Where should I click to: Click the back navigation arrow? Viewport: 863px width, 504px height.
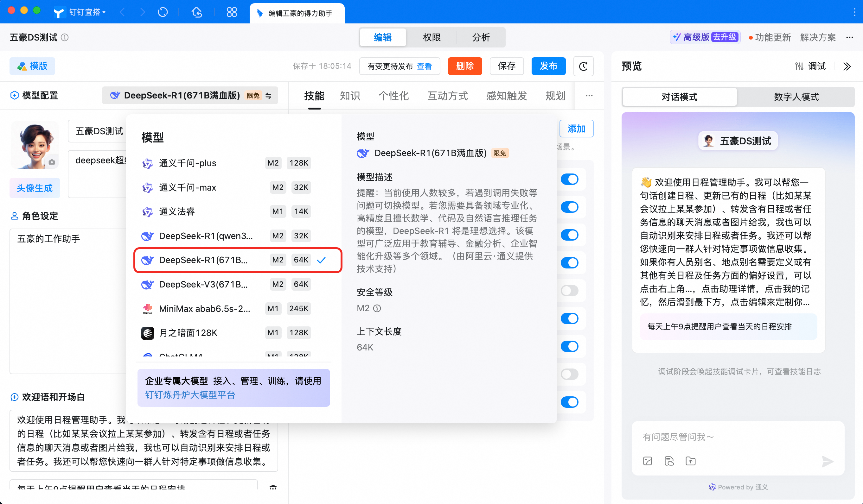click(x=122, y=13)
